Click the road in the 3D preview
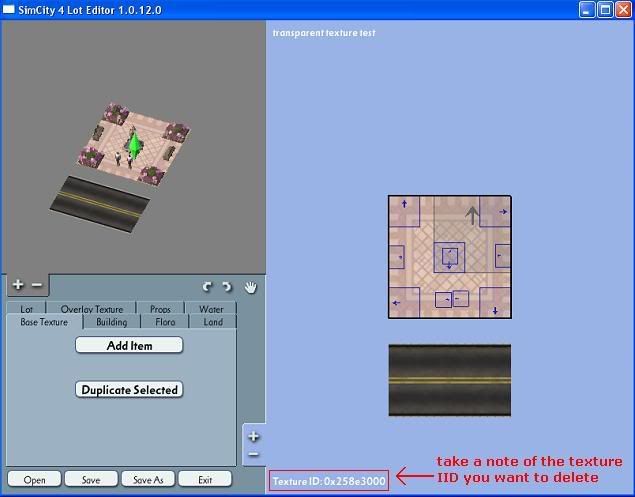 point(100,204)
